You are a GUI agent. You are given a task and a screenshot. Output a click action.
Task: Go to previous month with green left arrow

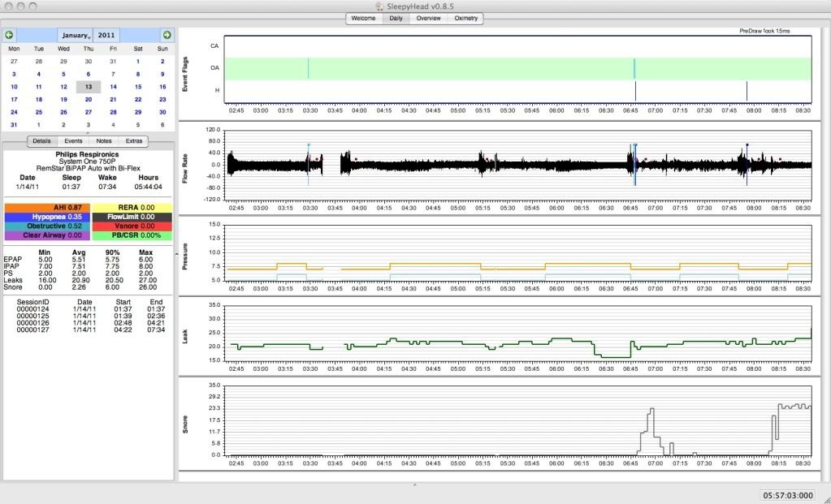(9, 36)
